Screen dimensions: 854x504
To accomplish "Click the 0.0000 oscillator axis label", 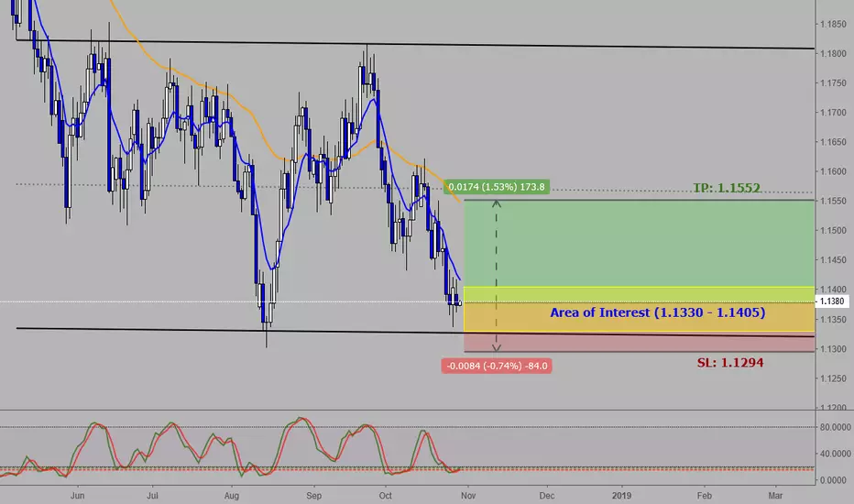I will [833, 480].
